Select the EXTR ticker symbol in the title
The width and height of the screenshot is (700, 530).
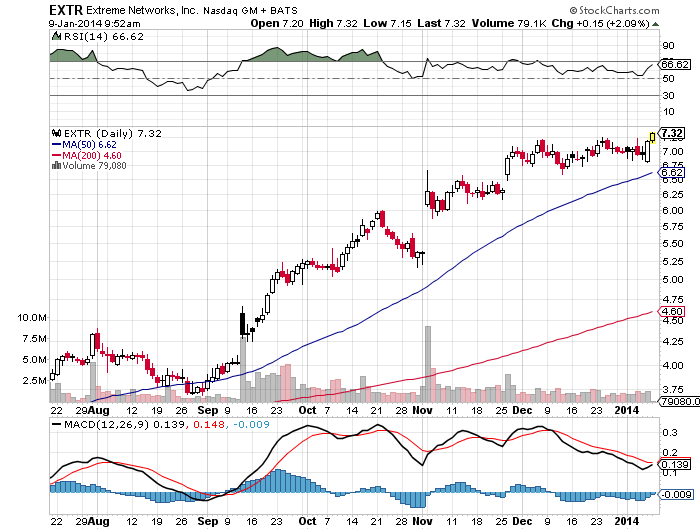point(66,10)
